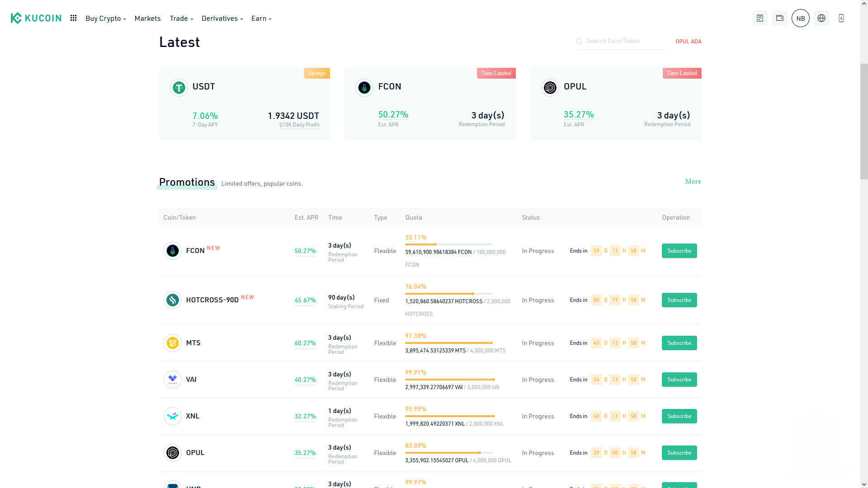Expand the Earn dropdown menu

pos(261,19)
